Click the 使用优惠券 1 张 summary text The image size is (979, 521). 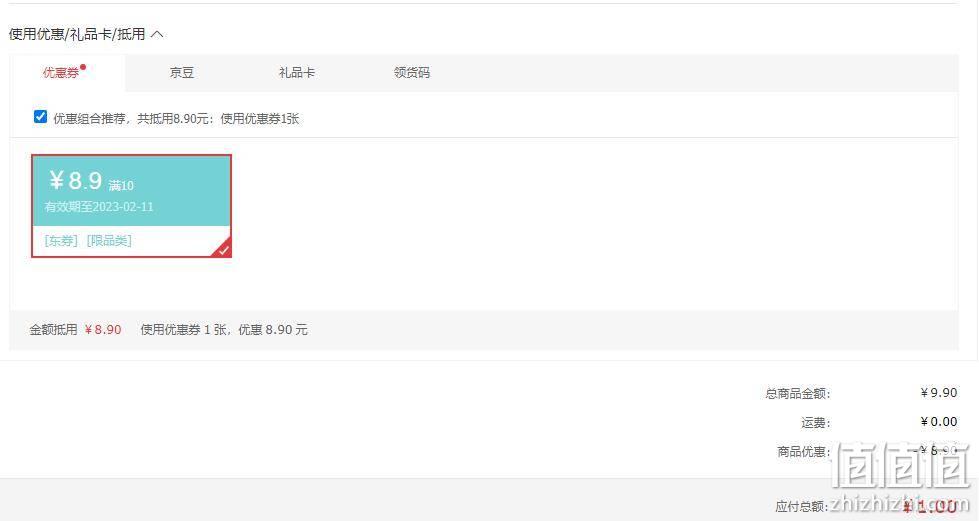point(184,330)
